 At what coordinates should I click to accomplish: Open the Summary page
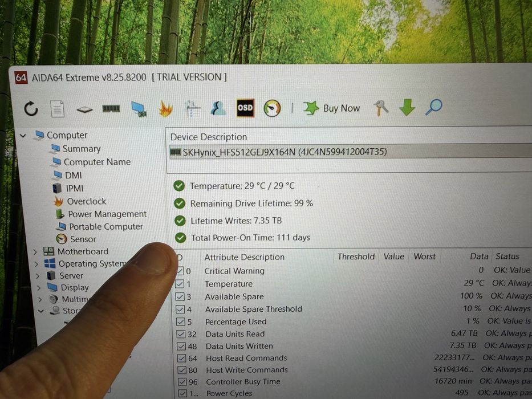point(82,149)
